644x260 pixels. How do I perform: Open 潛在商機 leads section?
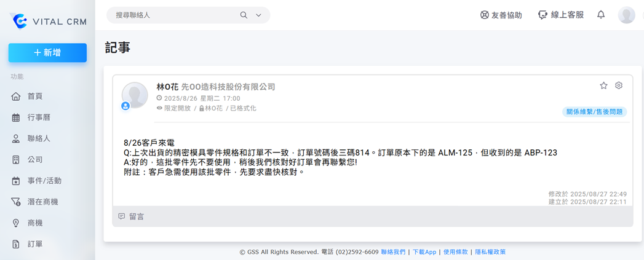42,202
